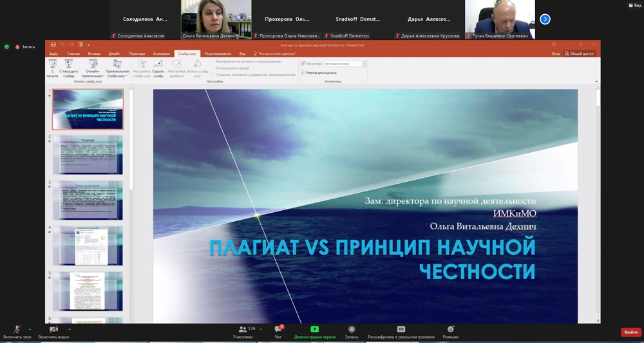The image size is (644, 343).
Task: Uncheck Режим докладчика checkbox
Action: coord(303,73)
